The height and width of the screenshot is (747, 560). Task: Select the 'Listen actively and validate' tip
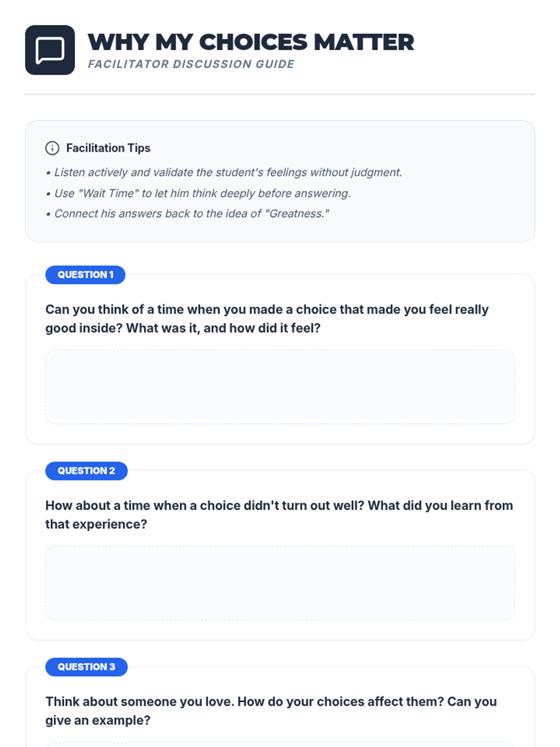click(228, 172)
